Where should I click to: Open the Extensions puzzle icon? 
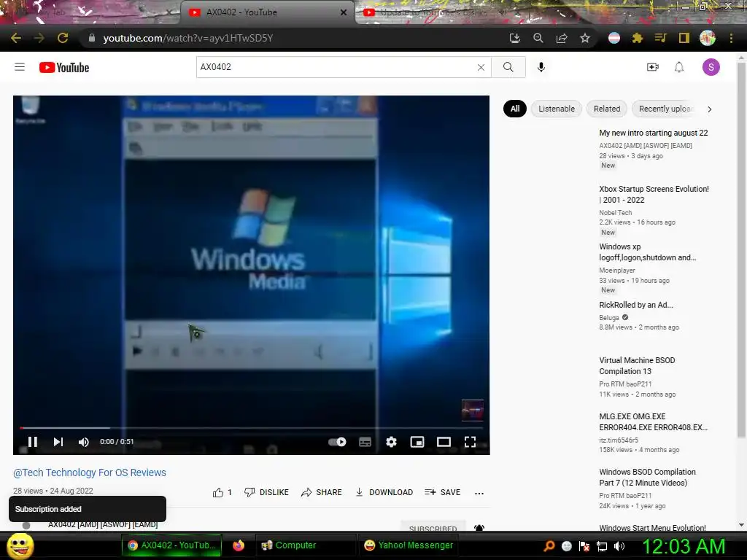click(x=638, y=38)
